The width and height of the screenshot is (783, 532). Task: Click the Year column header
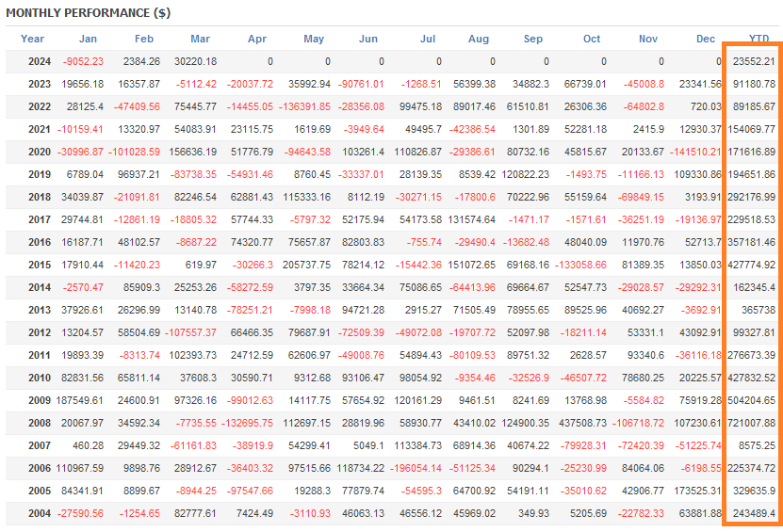click(33, 39)
